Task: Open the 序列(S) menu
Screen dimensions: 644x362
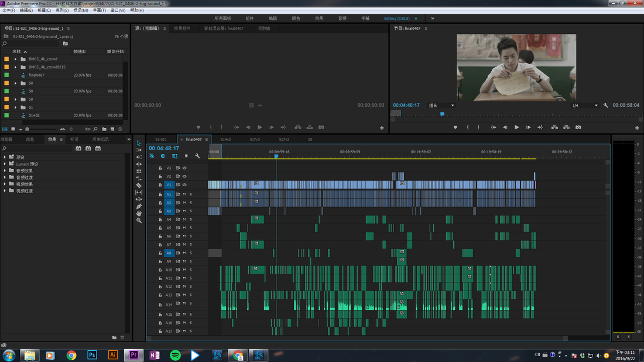Action: 62,11
